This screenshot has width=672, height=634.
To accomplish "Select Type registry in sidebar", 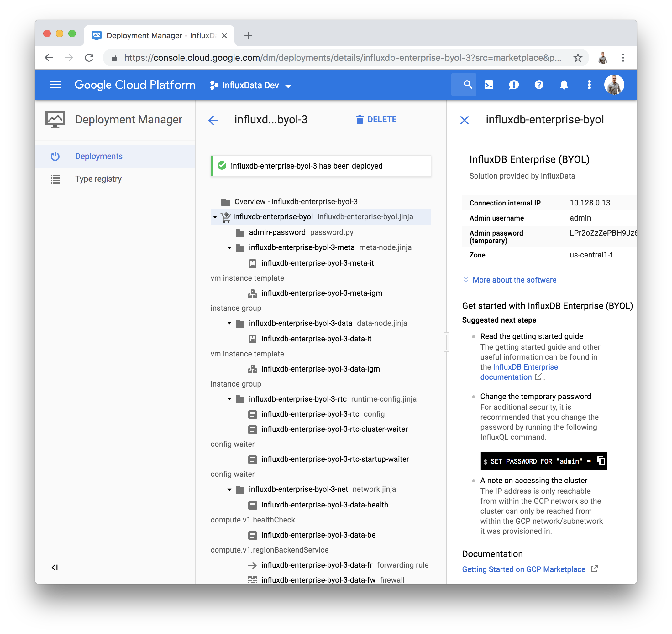I will click(x=115, y=179).
